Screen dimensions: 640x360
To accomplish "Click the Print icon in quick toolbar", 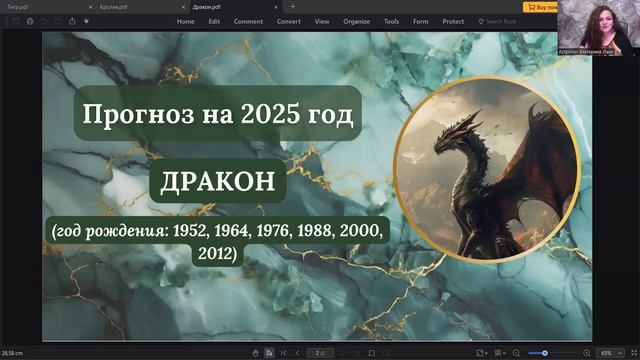I will [30, 21].
